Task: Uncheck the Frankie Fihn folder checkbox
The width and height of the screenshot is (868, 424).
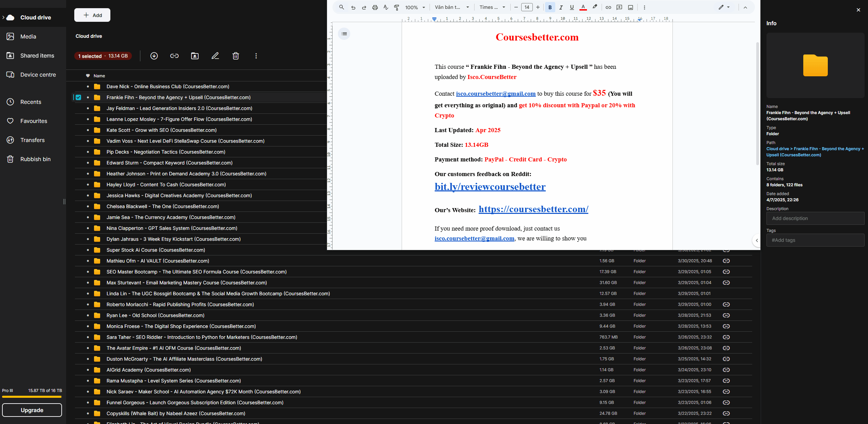Action: (x=78, y=97)
